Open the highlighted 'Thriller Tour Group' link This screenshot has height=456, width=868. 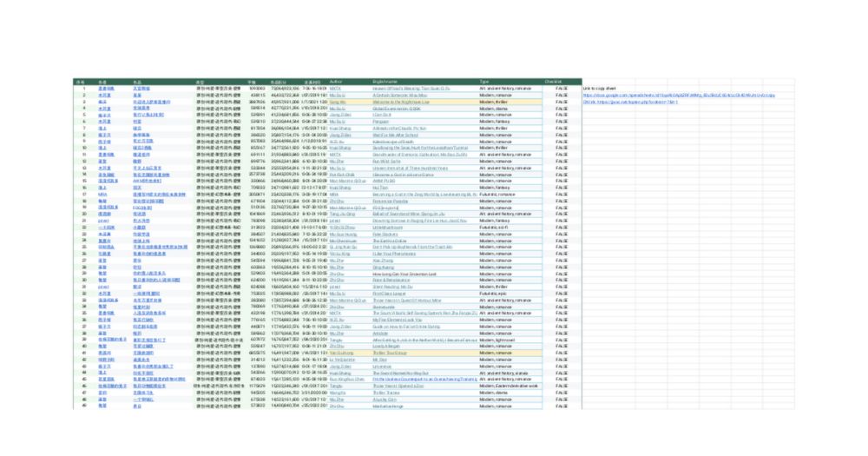point(390,353)
